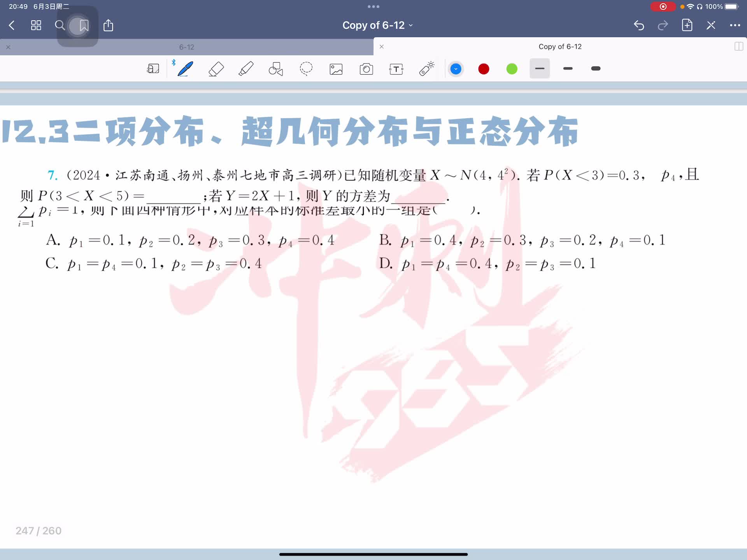
Task: Activate the Laser pointer tool
Action: tap(426, 69)
